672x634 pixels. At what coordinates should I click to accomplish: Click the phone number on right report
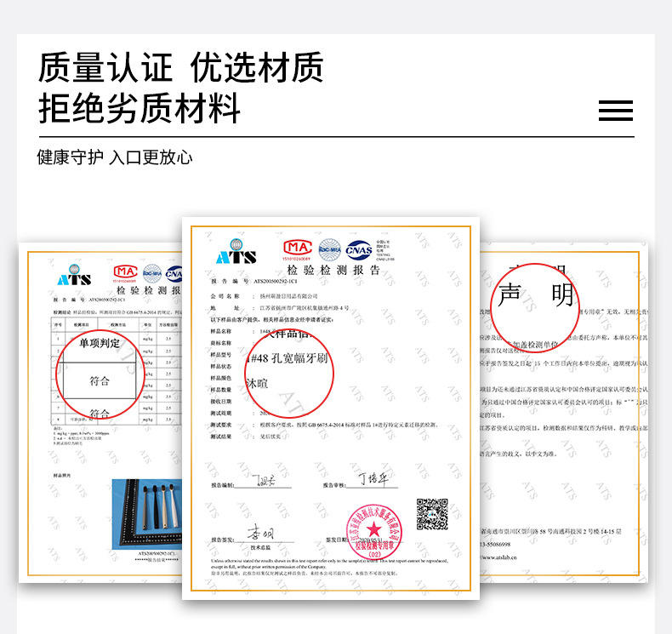click(495, 545)
